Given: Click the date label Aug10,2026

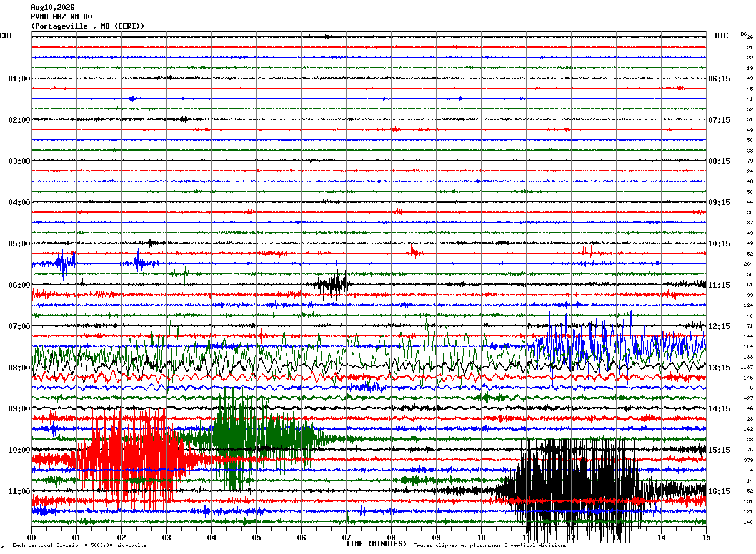Looking at the screenshot, I should (52, 8).
